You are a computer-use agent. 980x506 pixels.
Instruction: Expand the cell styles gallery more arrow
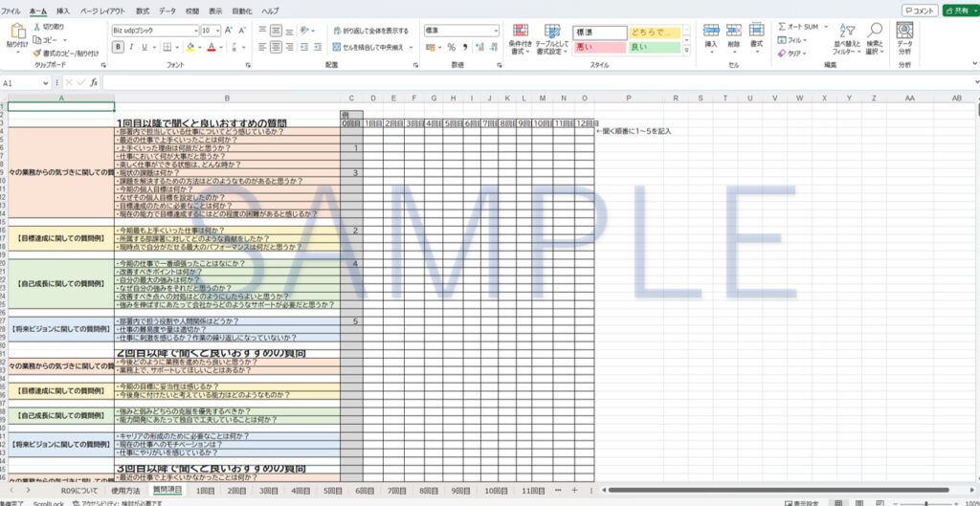[x=687, y=52]
